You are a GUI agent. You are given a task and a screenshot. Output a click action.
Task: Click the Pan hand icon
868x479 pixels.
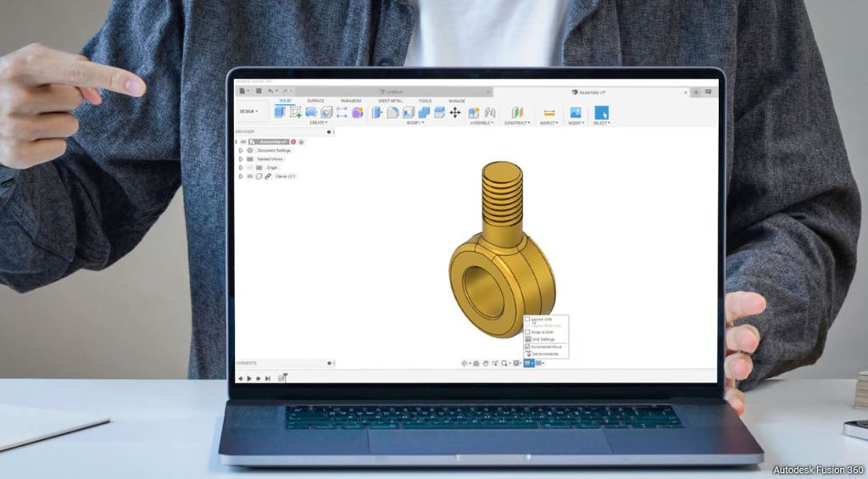point(486,363)
